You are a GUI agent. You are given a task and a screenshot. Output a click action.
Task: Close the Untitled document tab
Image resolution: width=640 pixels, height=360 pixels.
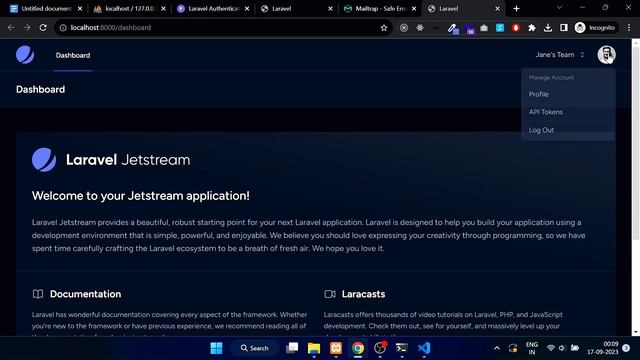[80, 9]
